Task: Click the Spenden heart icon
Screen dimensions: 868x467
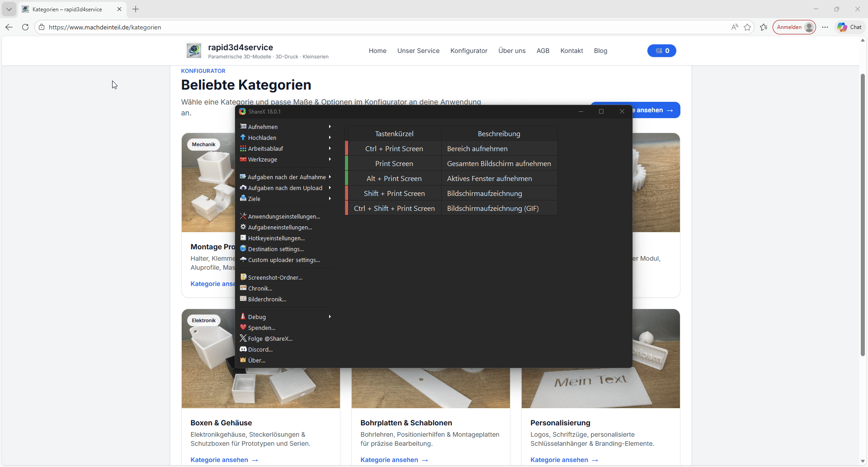Action: click(x=243, y=328)
